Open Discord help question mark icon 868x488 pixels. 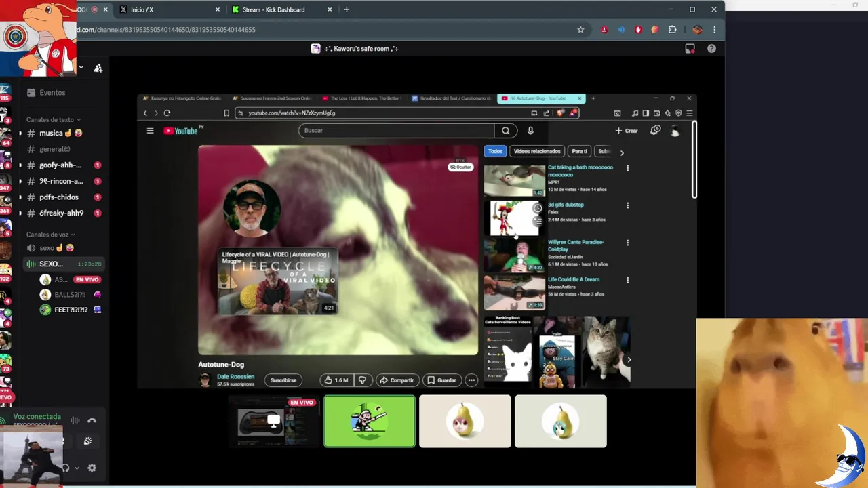711,49
